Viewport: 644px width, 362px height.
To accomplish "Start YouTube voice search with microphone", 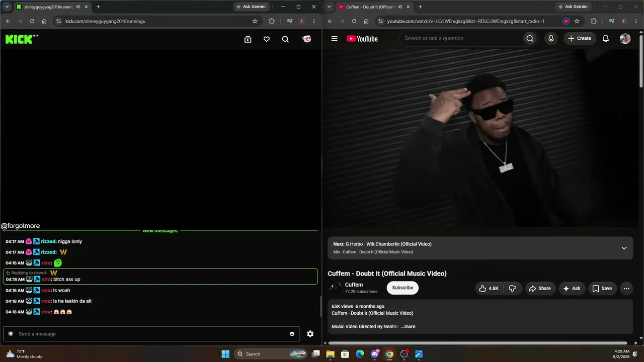I will tap(551, 38).
